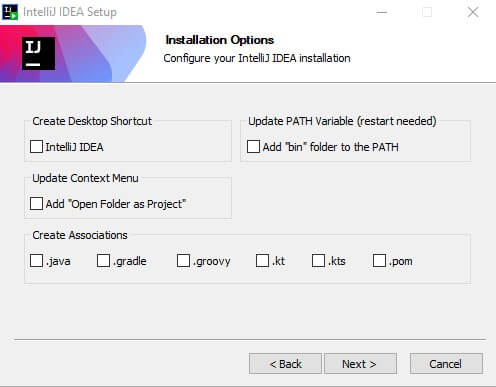The width and height of the screenshot is (496, 387).
Task: Go to next step with Next > button
Action: coord(360,364)
